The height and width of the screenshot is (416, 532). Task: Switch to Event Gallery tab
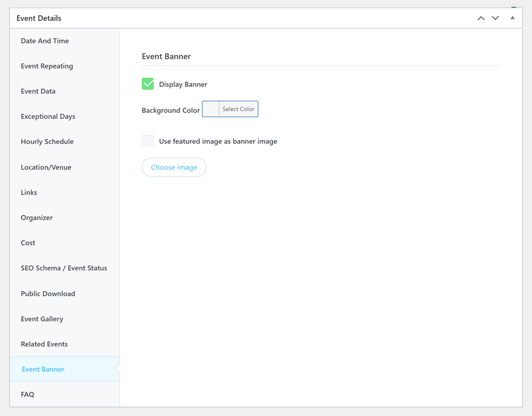tap(42, 319)
